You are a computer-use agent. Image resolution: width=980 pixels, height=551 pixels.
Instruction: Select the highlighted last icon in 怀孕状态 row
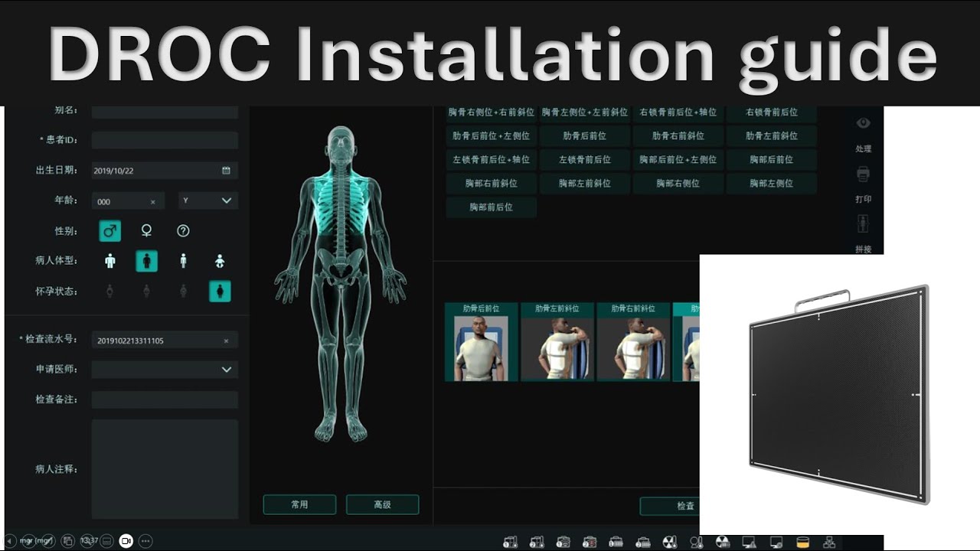coord(220,291)
